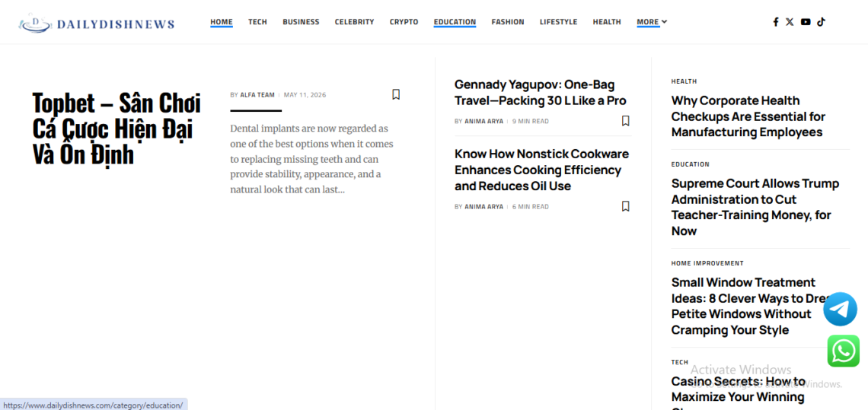This screenshot has height=410, width=868.
Task: Click the Alfa Team author link
Action: point(257,95)
